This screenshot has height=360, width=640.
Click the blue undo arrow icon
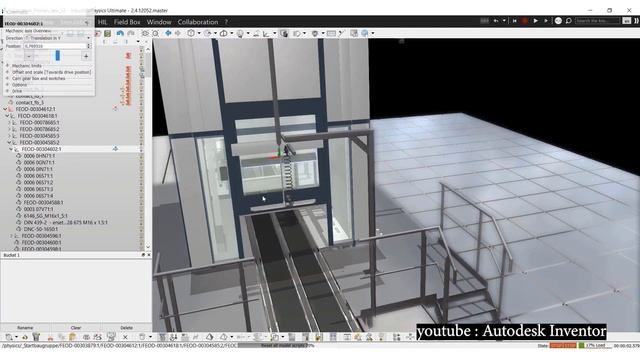tap(120, 33)
